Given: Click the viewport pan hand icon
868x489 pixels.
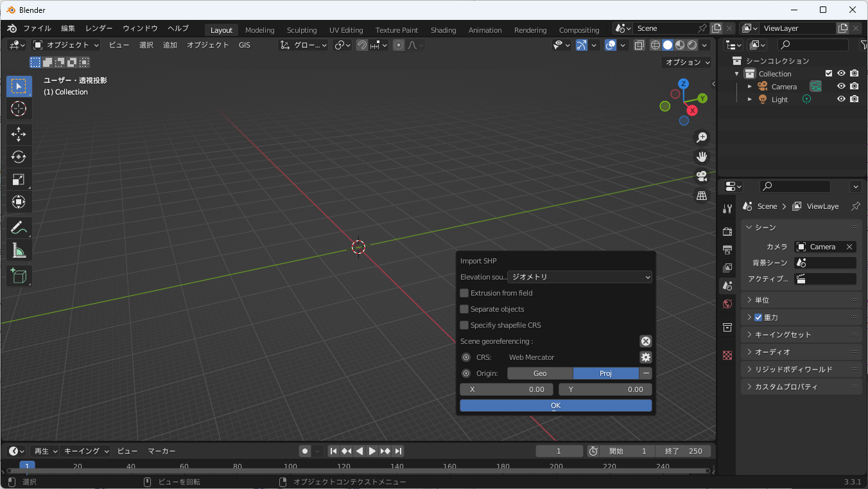Looking at the screenshot, I should point(702,157).
